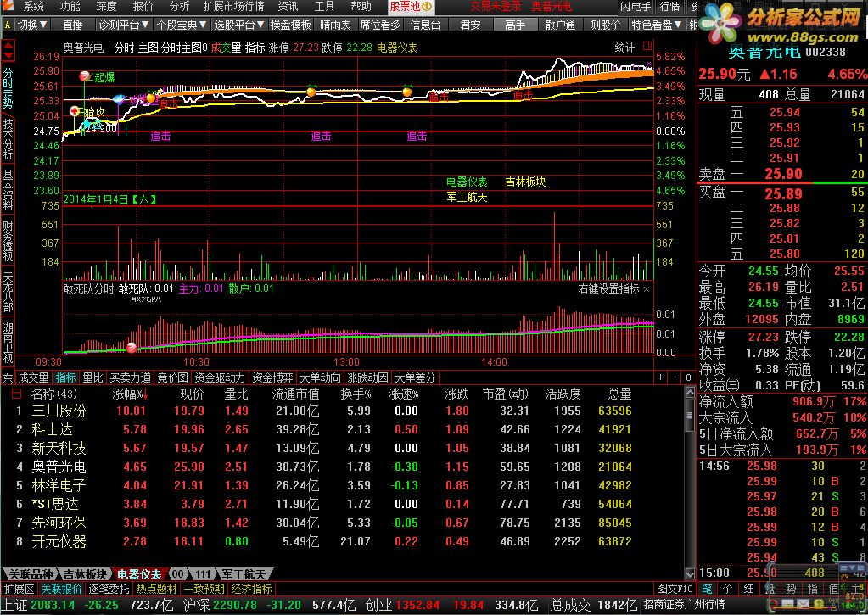Screen dimensions: 868x615
Task: Switch to the 资金驱动力 indicator tab
Action: click(x=220, y=377)
